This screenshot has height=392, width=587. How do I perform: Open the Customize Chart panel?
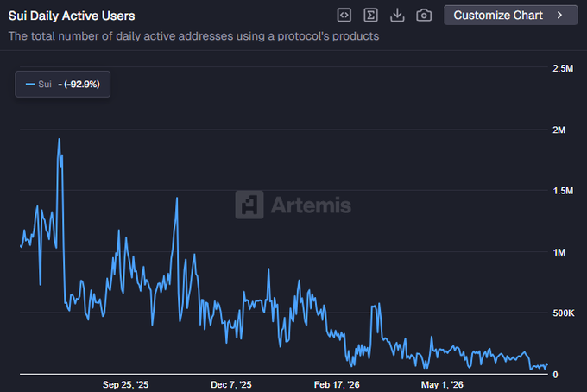[x=511, y=15]
